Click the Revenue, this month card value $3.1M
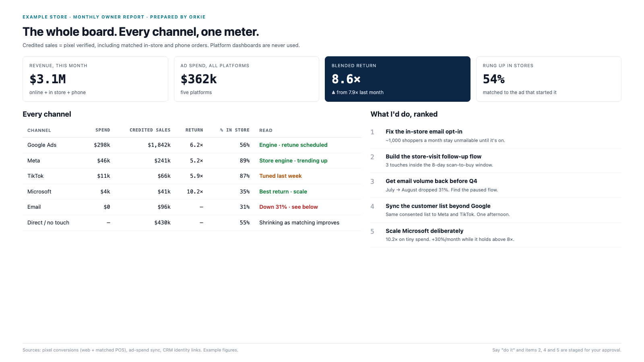The width and height of the screenshot is (644, 362). (x=47, y=79)
